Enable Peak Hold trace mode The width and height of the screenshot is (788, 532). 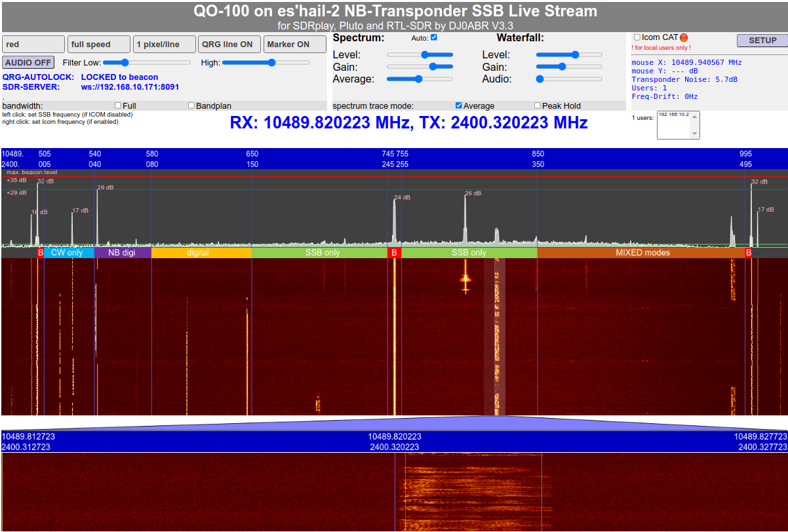point(538,105)
